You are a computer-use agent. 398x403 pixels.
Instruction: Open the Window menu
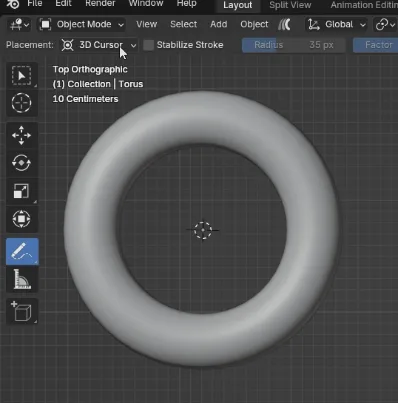click(x=146, y=4)
